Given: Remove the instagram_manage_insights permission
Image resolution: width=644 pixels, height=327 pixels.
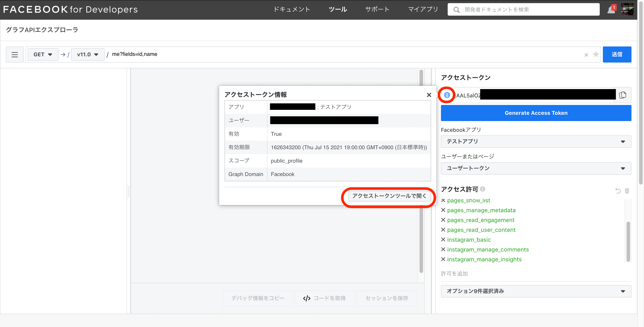Looking at the screenshot, I should coord(443,259).
